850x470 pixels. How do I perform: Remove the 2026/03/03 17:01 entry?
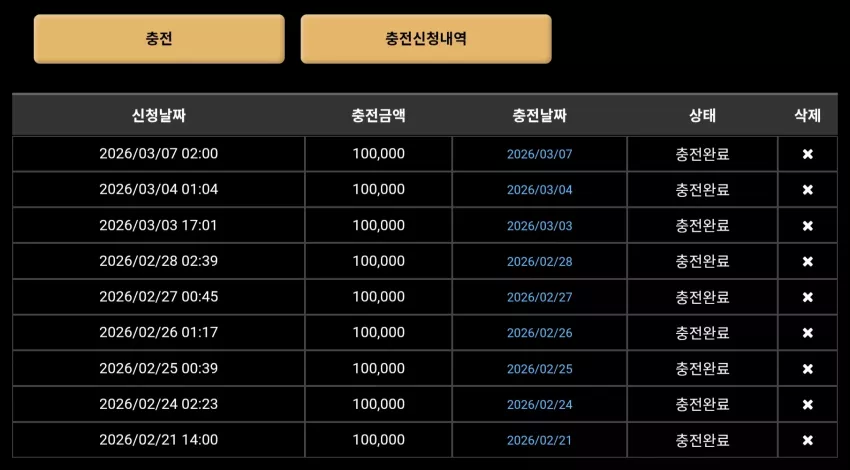pos(808,226)
